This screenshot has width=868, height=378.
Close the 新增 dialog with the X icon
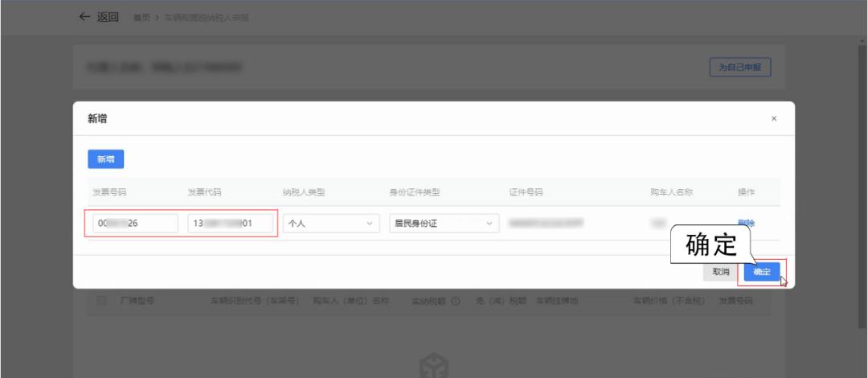coord(774,118)
